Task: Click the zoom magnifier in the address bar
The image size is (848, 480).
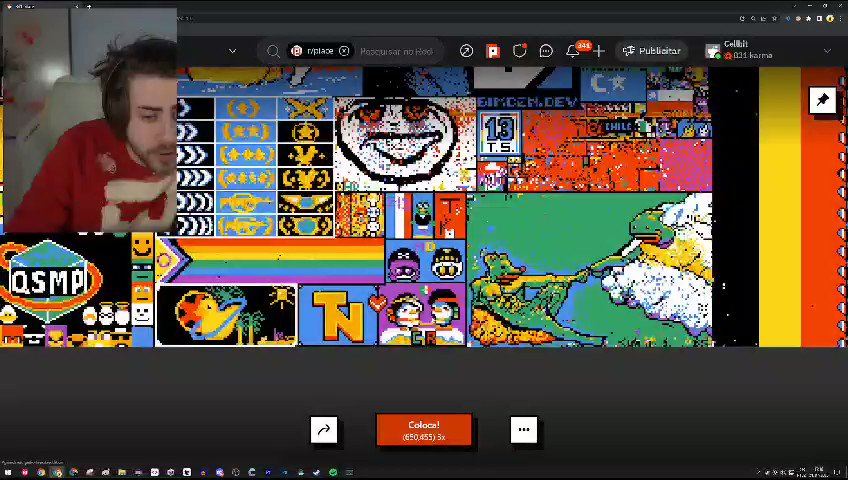Action: tap(753, 18)
